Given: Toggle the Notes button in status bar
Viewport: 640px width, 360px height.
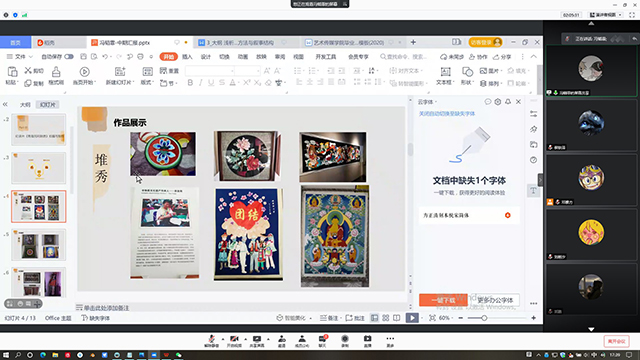Looking at the screenshot, I should pyautogui.click(x=329, y=318).
